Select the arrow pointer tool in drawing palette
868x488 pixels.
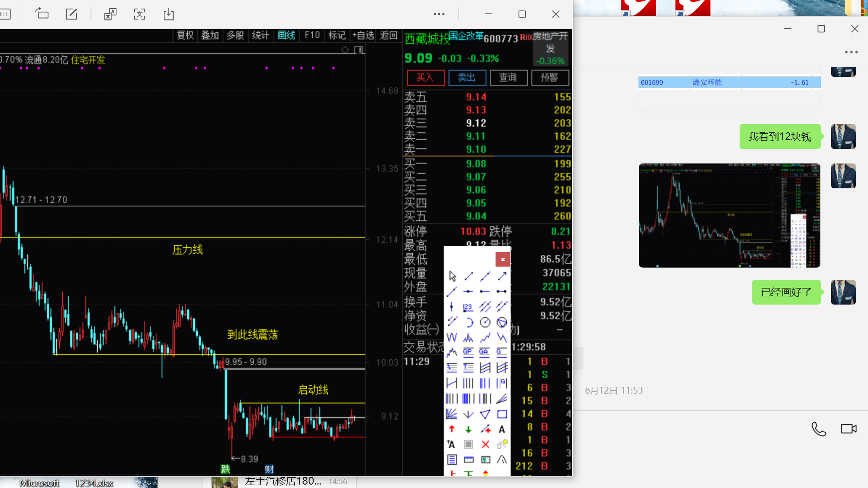(452, 276)
